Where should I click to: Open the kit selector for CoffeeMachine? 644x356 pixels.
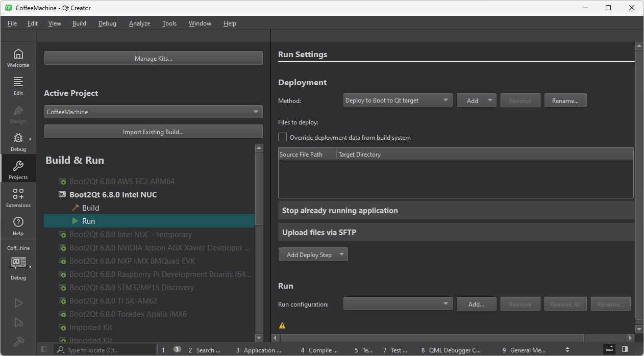click(18, 263)
